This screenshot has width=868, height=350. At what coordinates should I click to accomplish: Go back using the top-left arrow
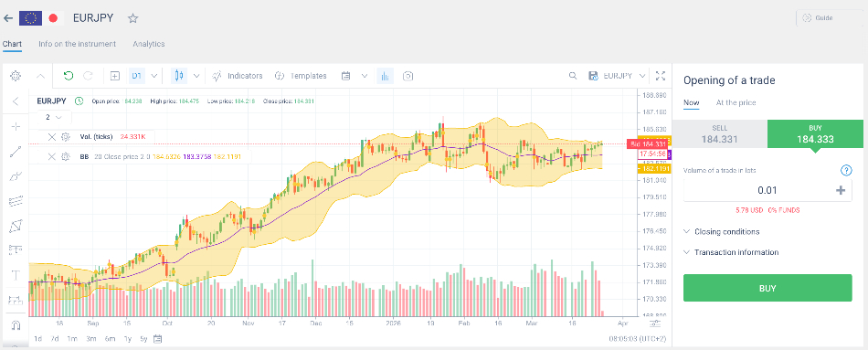click(x=7, y=18)
